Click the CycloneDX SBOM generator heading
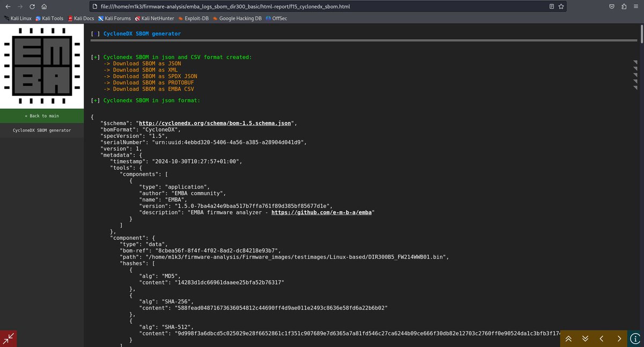 coord(142,34)
